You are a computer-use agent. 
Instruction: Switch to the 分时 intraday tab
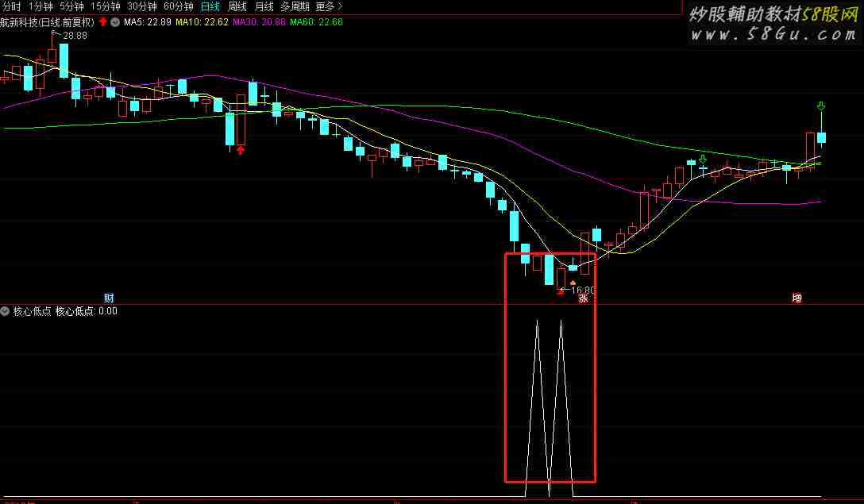pos(12,6)
